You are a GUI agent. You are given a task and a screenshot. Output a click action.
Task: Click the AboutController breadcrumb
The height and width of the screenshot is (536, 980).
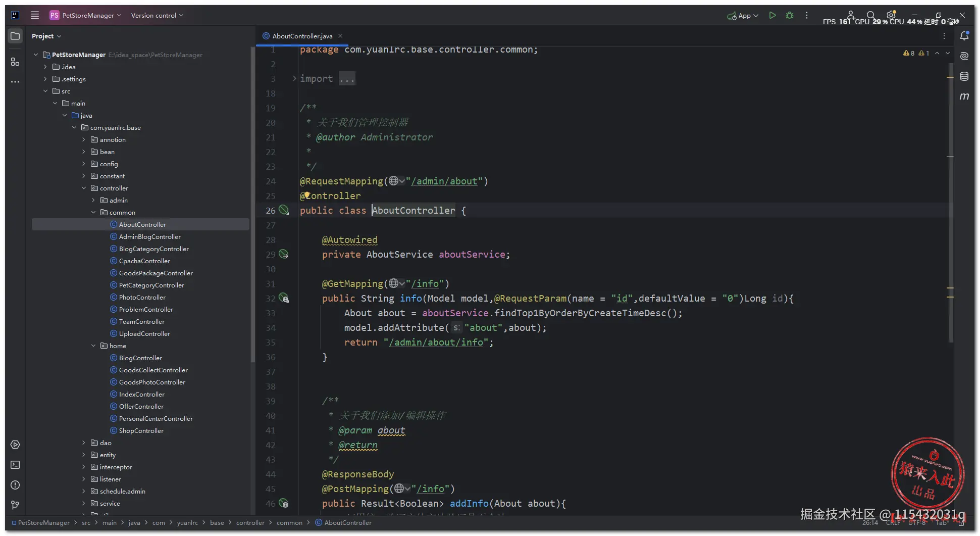(343, 523)
